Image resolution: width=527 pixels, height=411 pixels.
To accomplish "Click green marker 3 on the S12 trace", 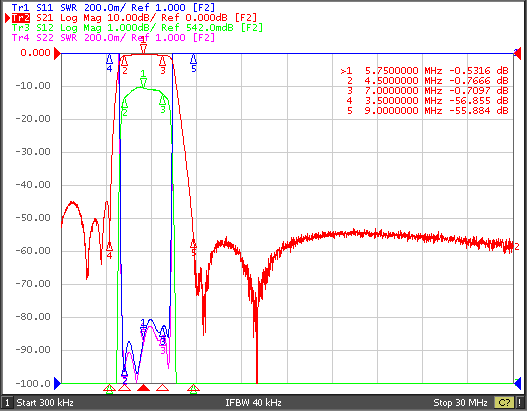I will (163, 100).
